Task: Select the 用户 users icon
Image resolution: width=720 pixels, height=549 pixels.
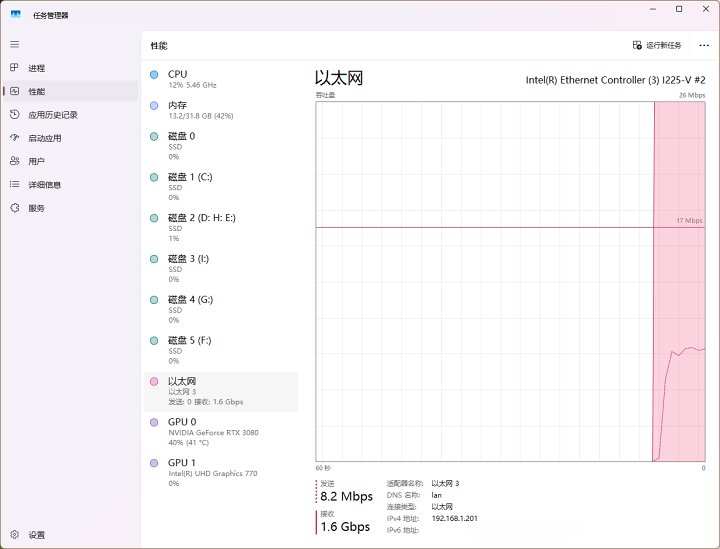Action: click(x=14, y=161)
